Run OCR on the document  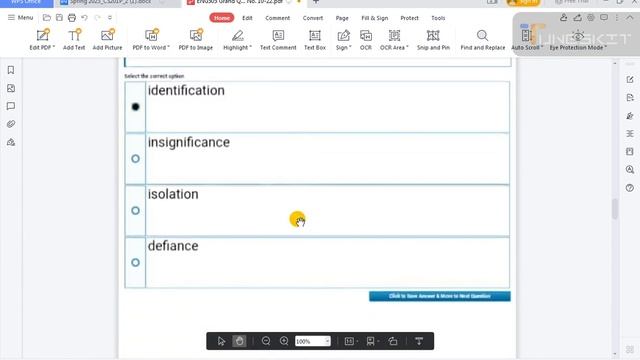coord(366,40)
